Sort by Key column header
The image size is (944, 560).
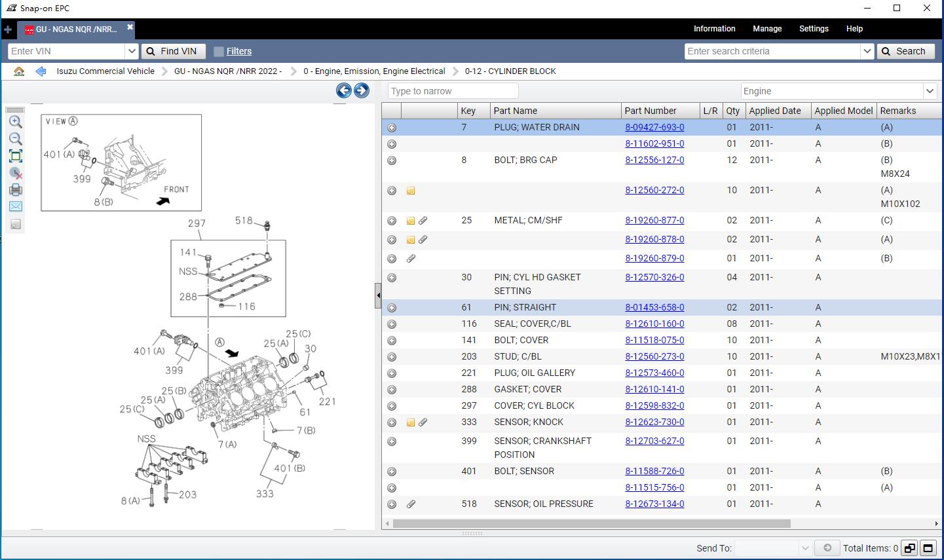[473, 111]
